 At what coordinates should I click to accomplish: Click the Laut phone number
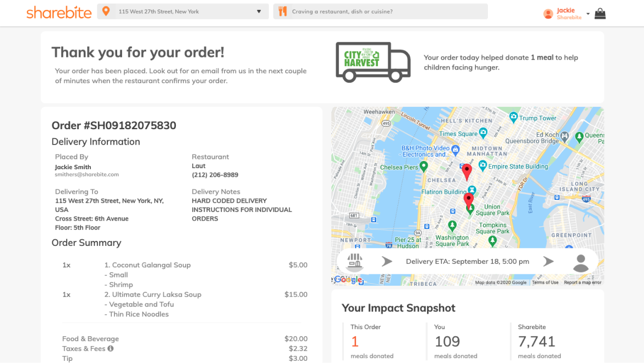pyautogui.click(x=215, y=175)
